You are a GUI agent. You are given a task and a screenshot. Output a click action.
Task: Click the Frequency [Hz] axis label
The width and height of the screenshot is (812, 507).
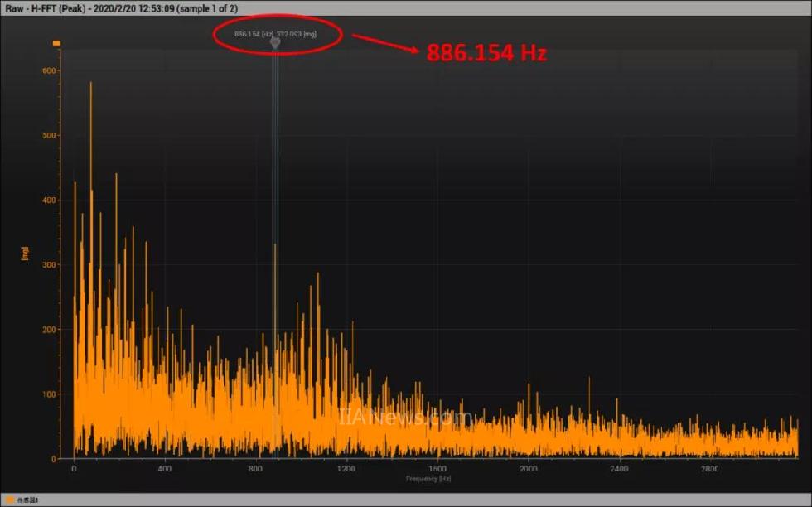tap(428, 479)
